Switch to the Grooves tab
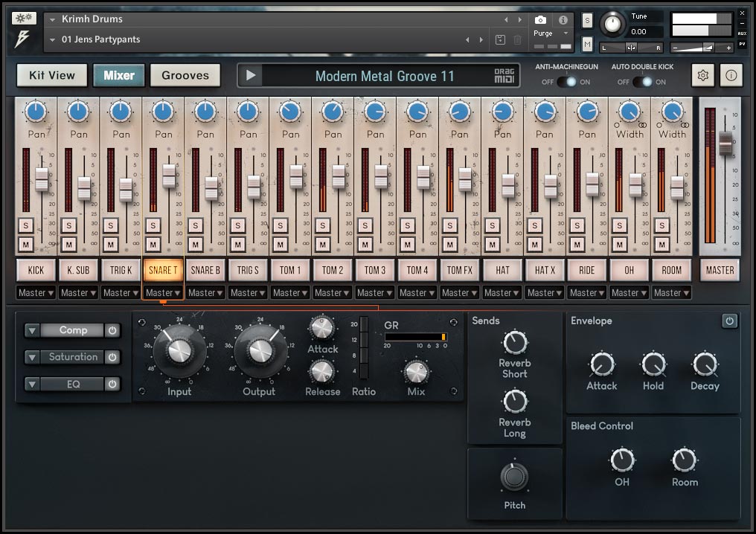The height and width of the screenshot is (534, 756). point(185,75)
